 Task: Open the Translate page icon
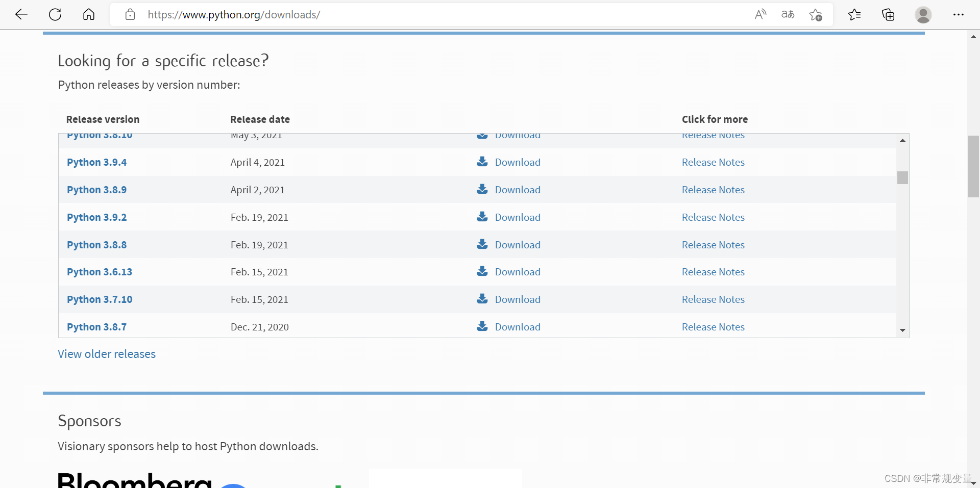[x=788, y=14]
